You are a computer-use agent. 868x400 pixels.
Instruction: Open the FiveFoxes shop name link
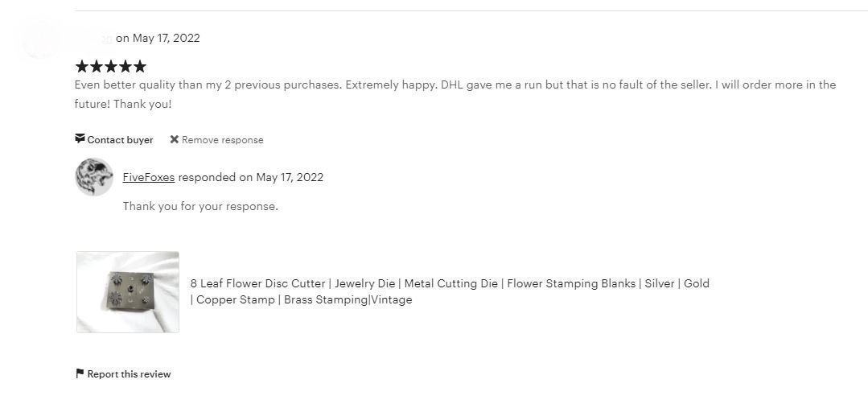click(x=149, y=177)
